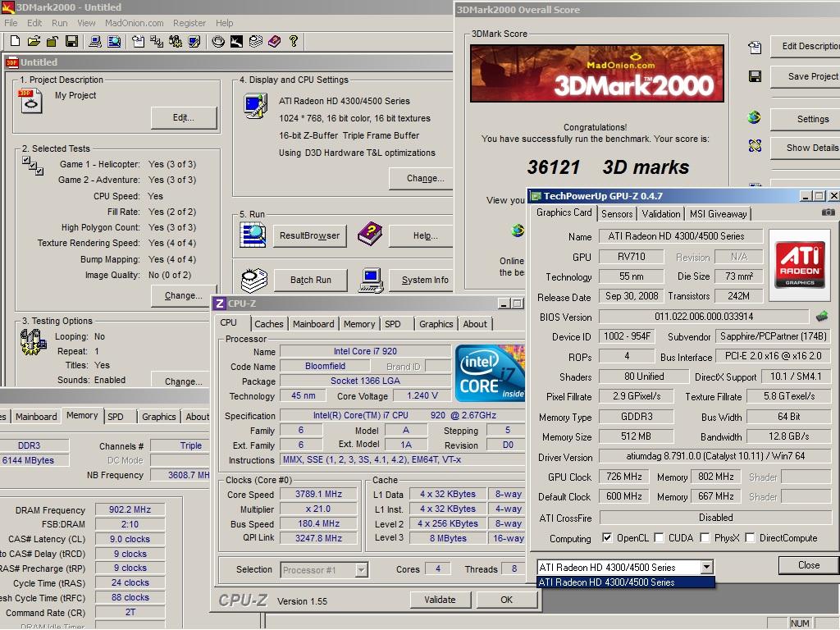Click the Select Tests checkmarks toolbar icon

click(x=157, y=41)
